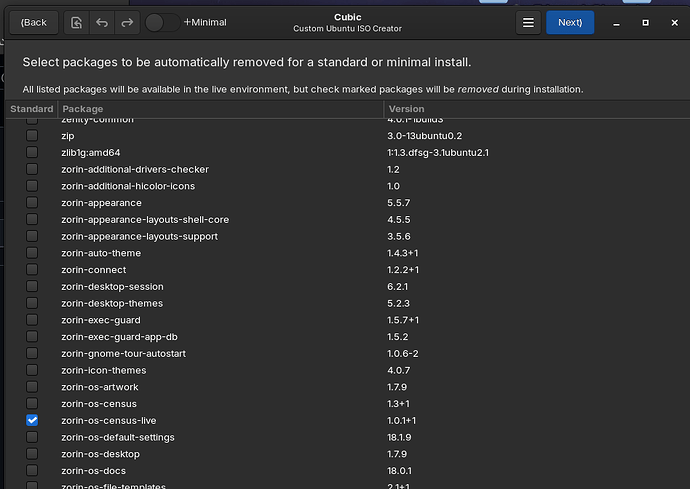Maximize the Cubic window

coord(646,22)
